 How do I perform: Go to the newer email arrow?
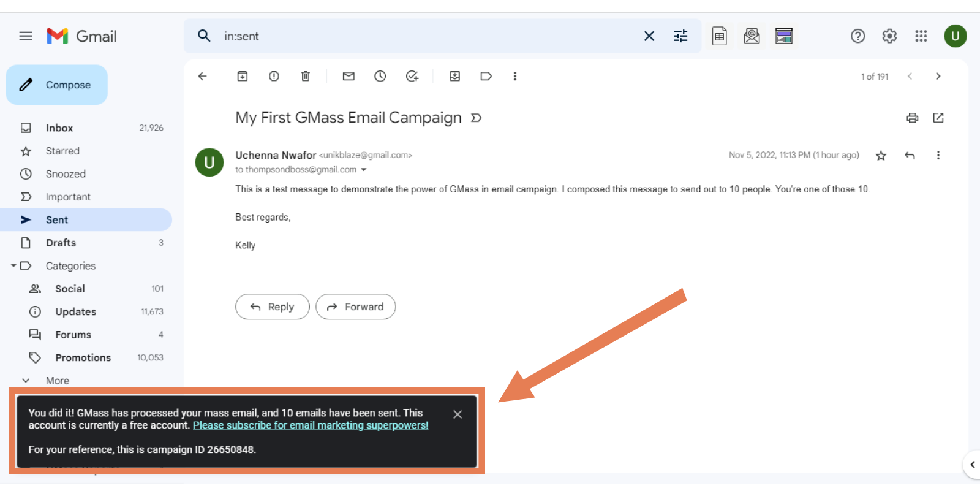tap(910, 76)
